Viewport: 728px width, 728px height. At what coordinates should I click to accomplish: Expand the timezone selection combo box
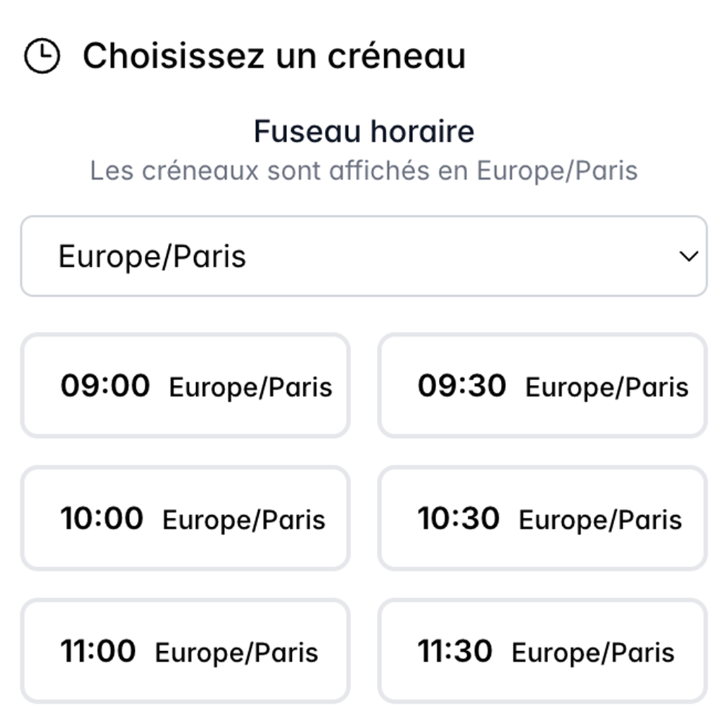tap(364, 256)
